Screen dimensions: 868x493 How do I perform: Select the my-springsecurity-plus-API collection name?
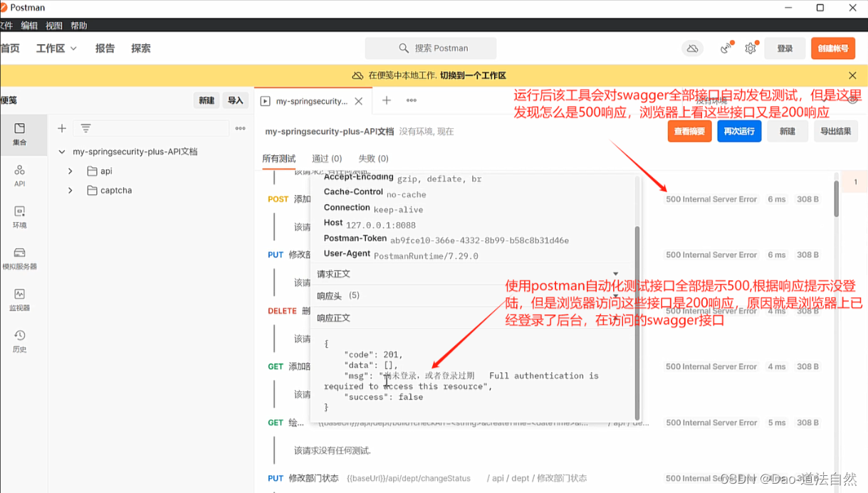[x=135, y=152]
